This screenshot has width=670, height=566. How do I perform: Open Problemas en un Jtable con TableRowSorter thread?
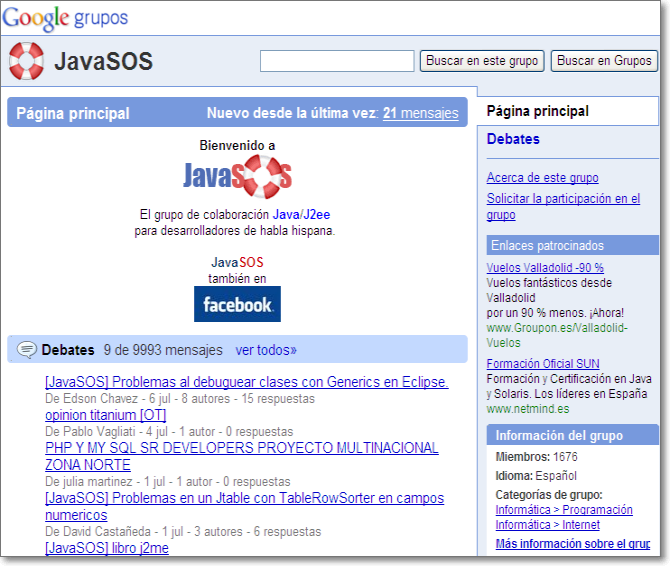tap(244, 506)
